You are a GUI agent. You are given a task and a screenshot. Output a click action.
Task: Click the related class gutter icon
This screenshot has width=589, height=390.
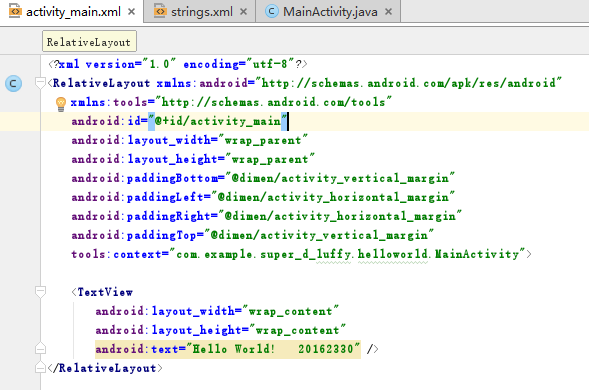point(13,83)
